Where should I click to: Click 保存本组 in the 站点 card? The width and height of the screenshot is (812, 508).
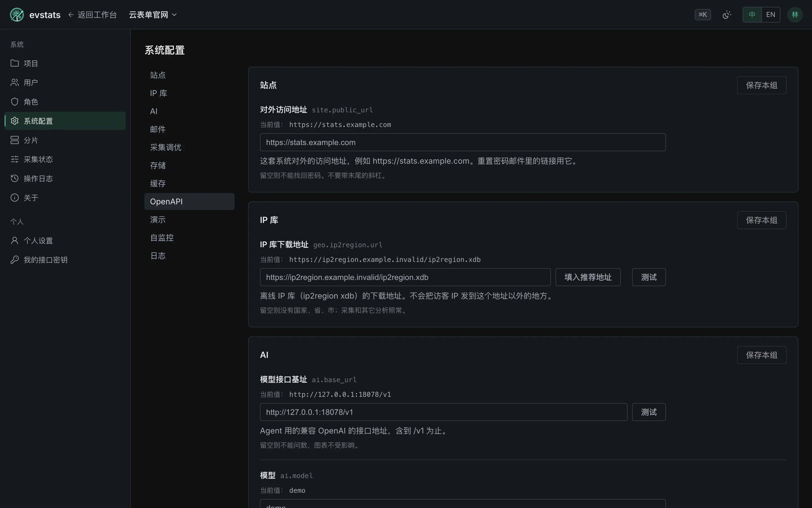point(761,85)
